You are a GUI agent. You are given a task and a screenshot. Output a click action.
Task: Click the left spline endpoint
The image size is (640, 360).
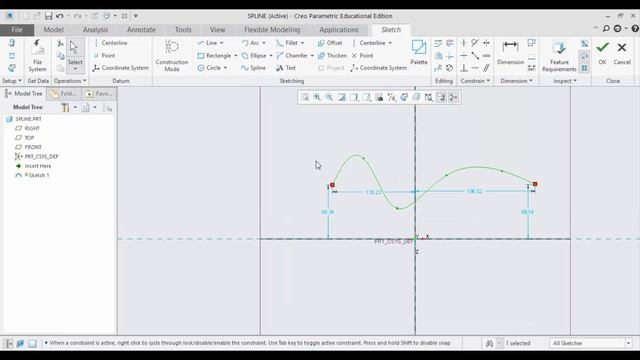coord(332,185)
